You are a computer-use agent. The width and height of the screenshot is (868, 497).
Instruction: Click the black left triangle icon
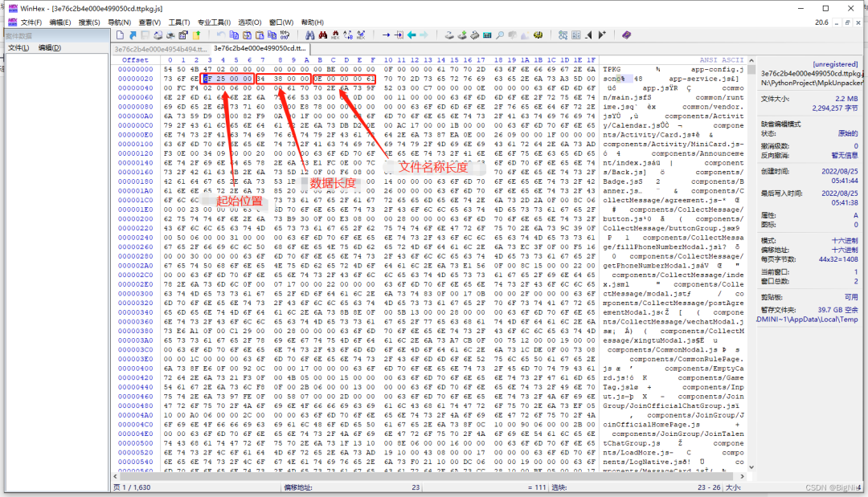pyautogui.click(x=588, y=35)
